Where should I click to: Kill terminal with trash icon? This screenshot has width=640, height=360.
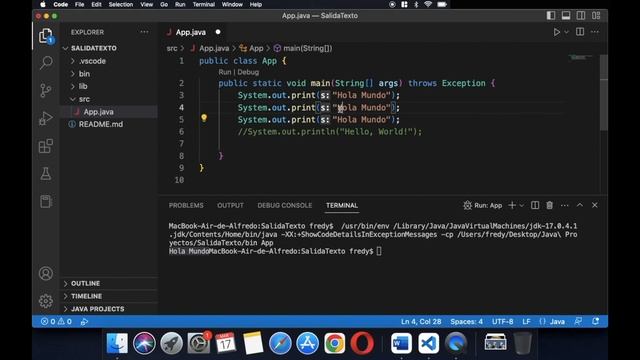click(x=549, y=205)
